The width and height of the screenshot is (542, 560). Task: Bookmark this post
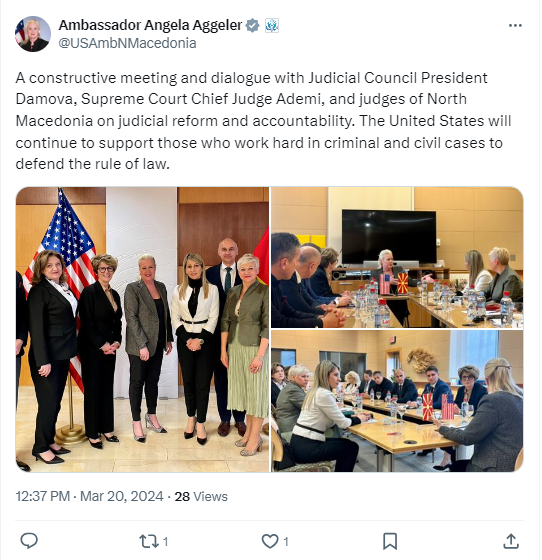coord(390,541)
